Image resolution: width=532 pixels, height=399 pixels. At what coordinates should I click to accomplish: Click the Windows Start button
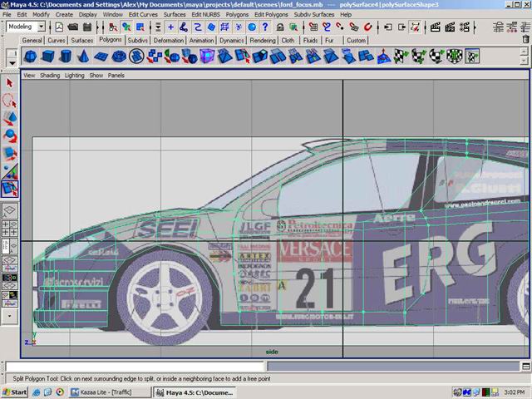pyautogui.click(x=15, y=392)
